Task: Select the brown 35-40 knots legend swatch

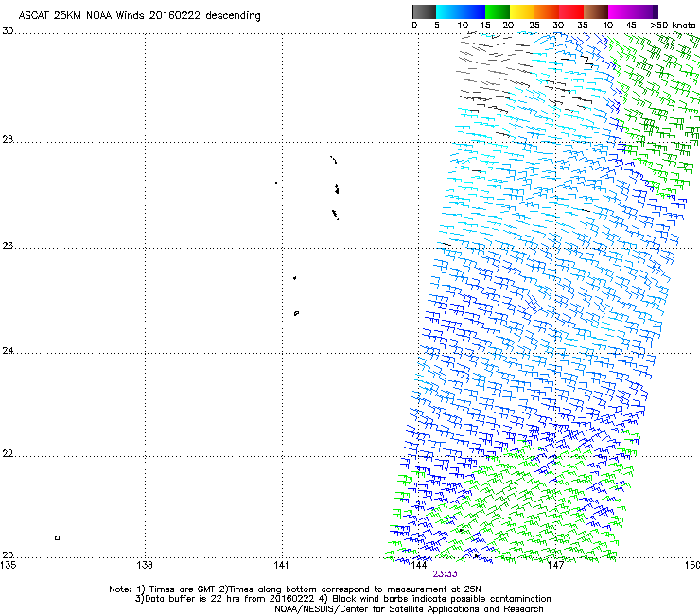Action: click(596, 11)
